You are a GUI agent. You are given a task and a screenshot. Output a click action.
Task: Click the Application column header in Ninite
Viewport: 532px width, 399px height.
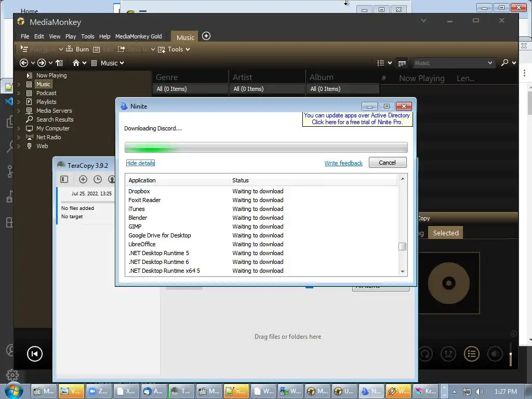pos(178,180)
